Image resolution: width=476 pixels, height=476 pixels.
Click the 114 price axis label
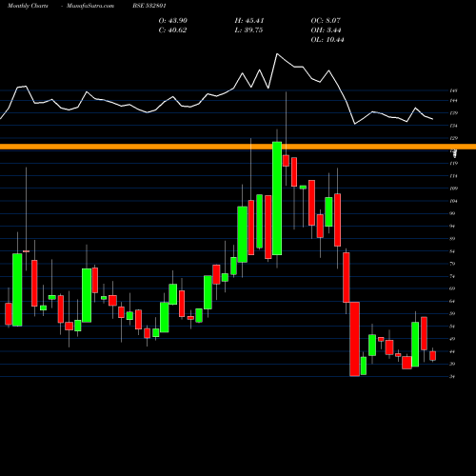(453, 176)
